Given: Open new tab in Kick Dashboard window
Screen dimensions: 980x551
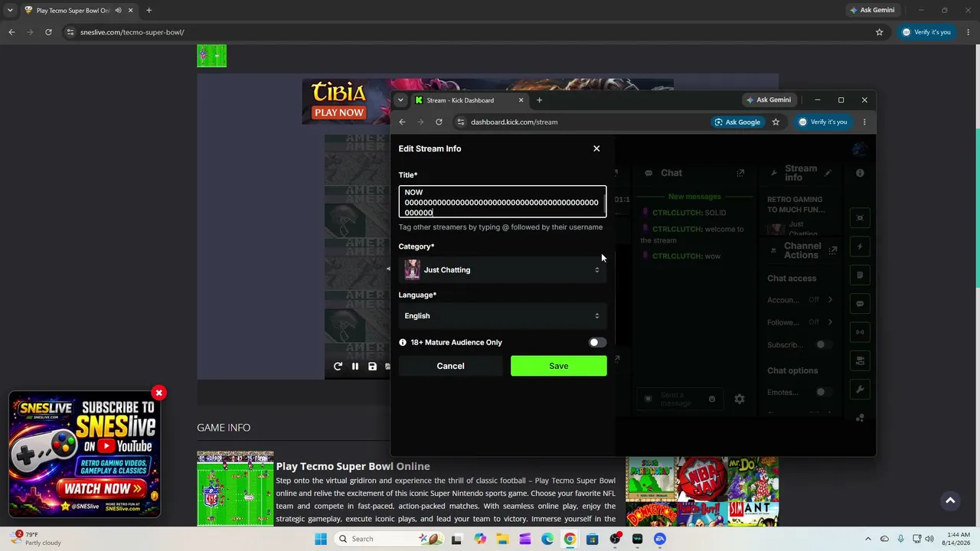Looking at the screenshot, I should coord(539,100).
